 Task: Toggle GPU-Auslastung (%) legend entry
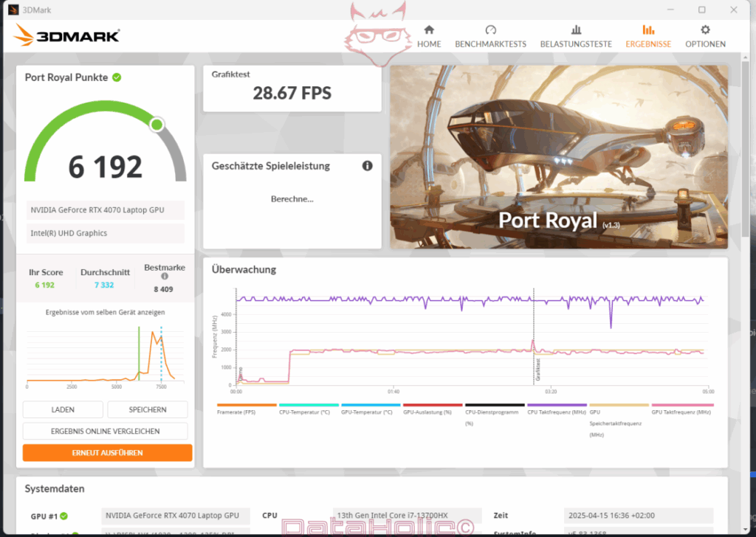click(x=433, y=409)
